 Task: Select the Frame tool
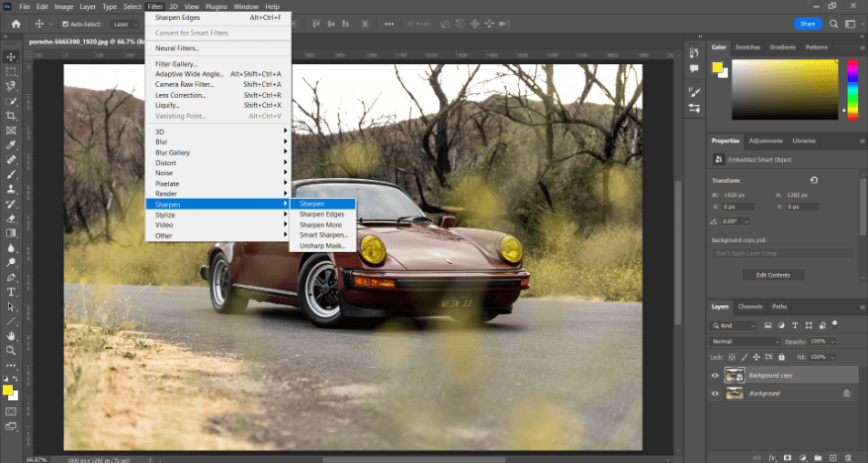tap(11, 131)
